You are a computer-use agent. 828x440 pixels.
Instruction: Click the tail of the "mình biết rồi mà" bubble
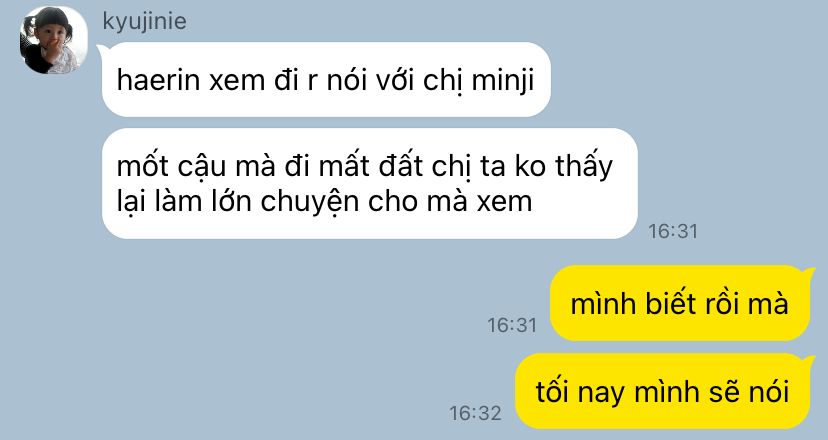[810, 272]
